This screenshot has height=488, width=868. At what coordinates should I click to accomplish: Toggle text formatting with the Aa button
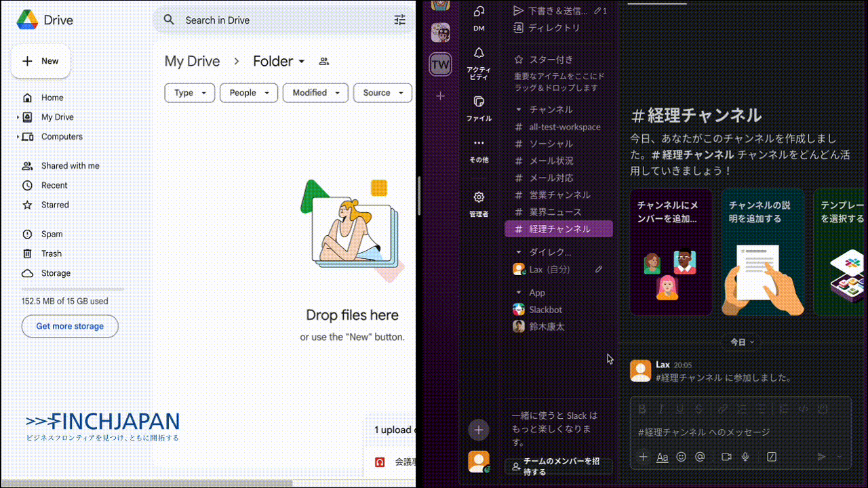tap(663, 457)
